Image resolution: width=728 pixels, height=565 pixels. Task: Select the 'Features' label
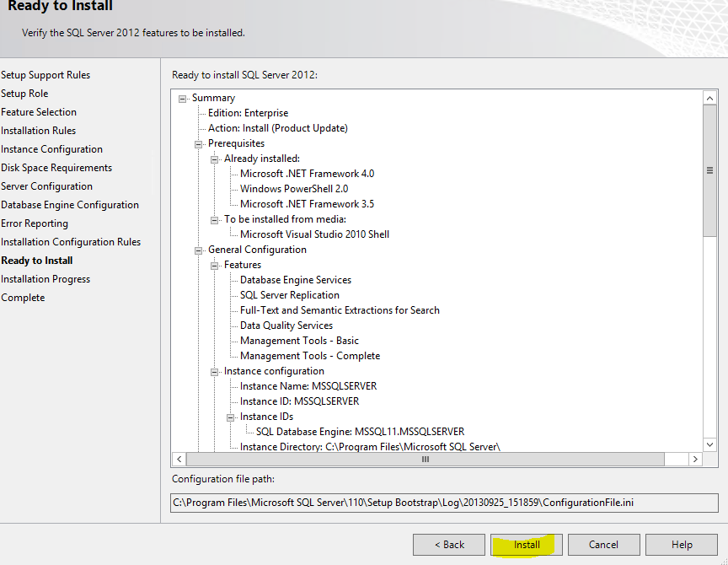tap(243, 265)
